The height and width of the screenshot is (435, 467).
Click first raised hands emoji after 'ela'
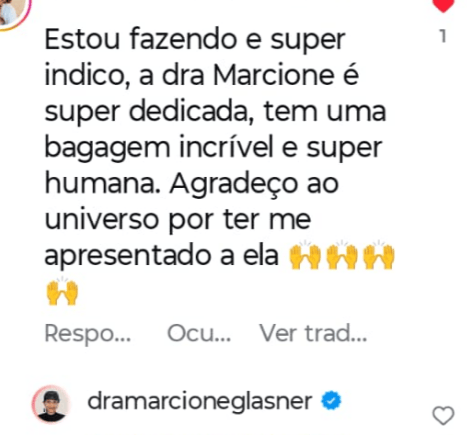click(305, 254)
